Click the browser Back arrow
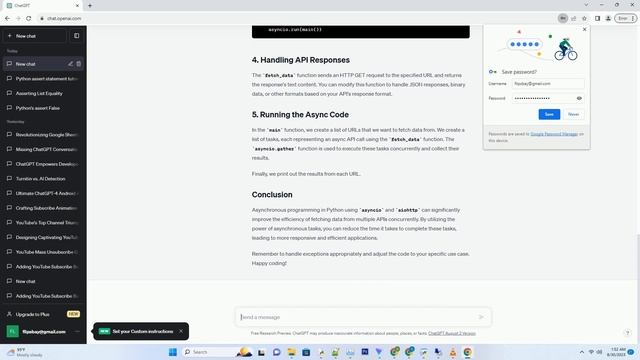The image size is (640, 360). tap(7, 18)
